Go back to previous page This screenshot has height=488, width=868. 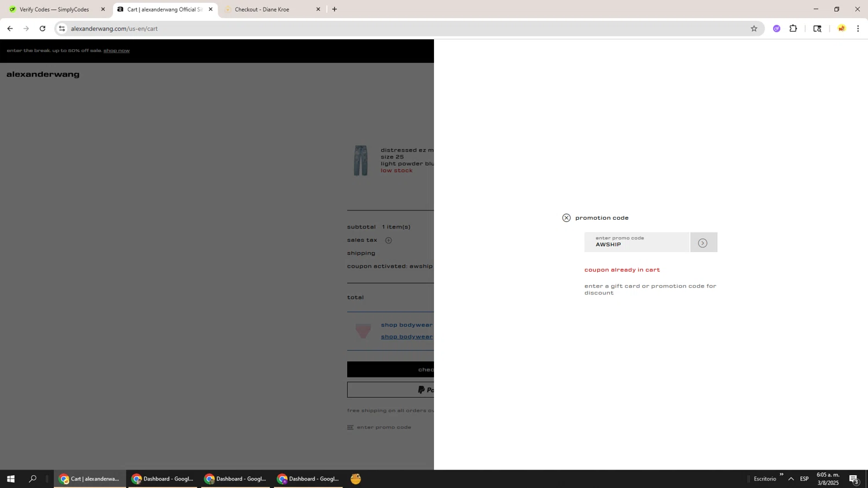tap(10, 28)
